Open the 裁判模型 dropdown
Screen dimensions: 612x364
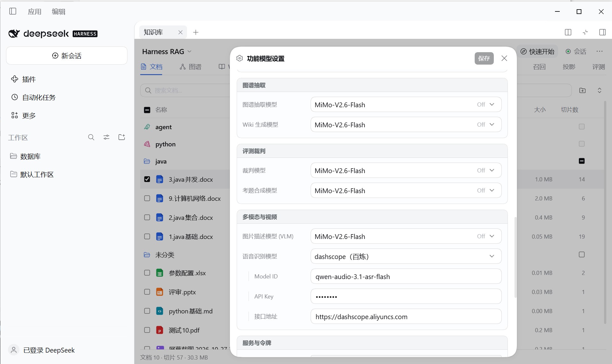[406, 171]
